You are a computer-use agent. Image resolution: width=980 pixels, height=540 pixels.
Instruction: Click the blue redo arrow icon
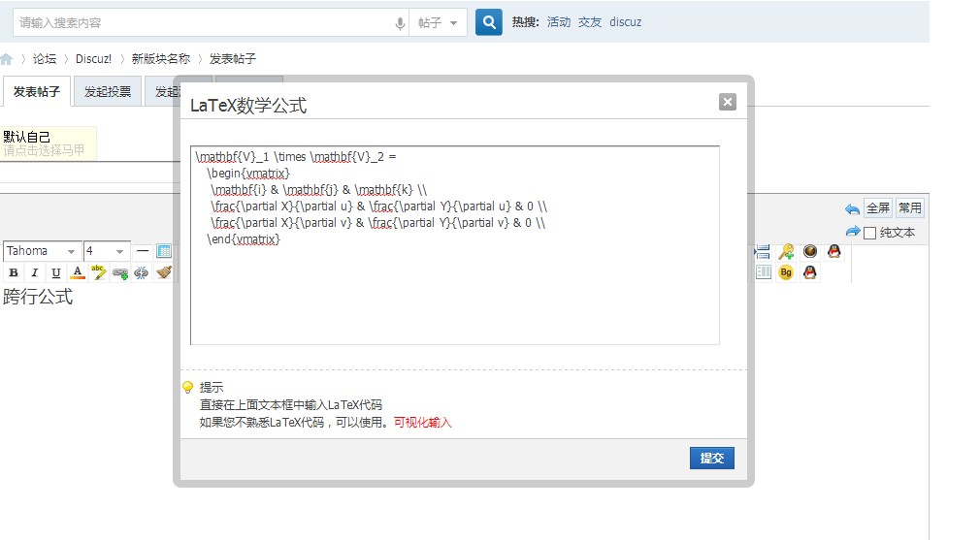click(852, 232)
